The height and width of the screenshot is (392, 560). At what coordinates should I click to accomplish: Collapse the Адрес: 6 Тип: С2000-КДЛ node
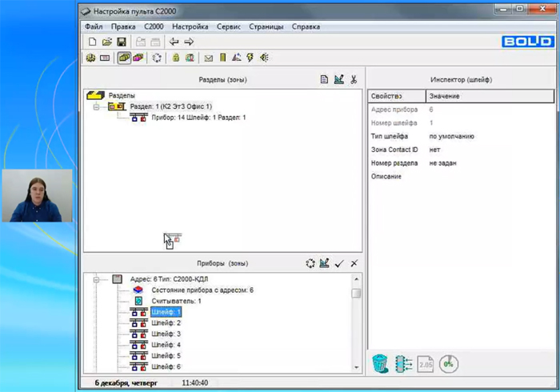(97, 279)
